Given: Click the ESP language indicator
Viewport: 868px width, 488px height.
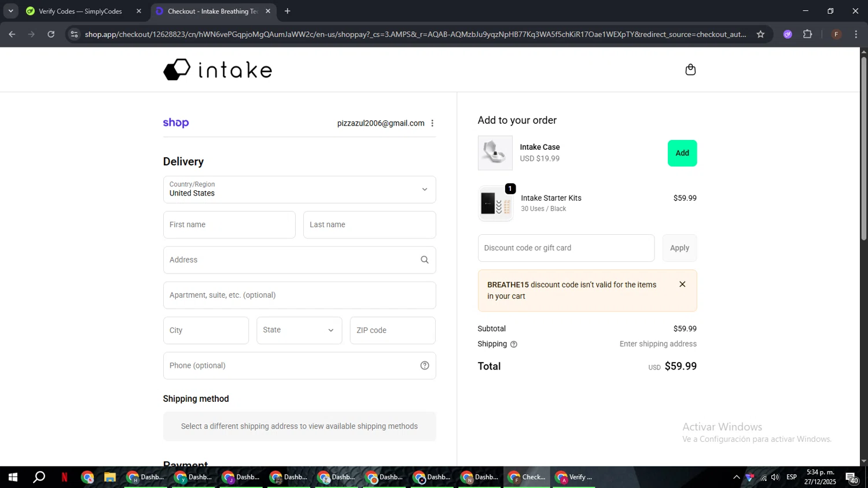Looking at the screenshot, I should point(792,477).
